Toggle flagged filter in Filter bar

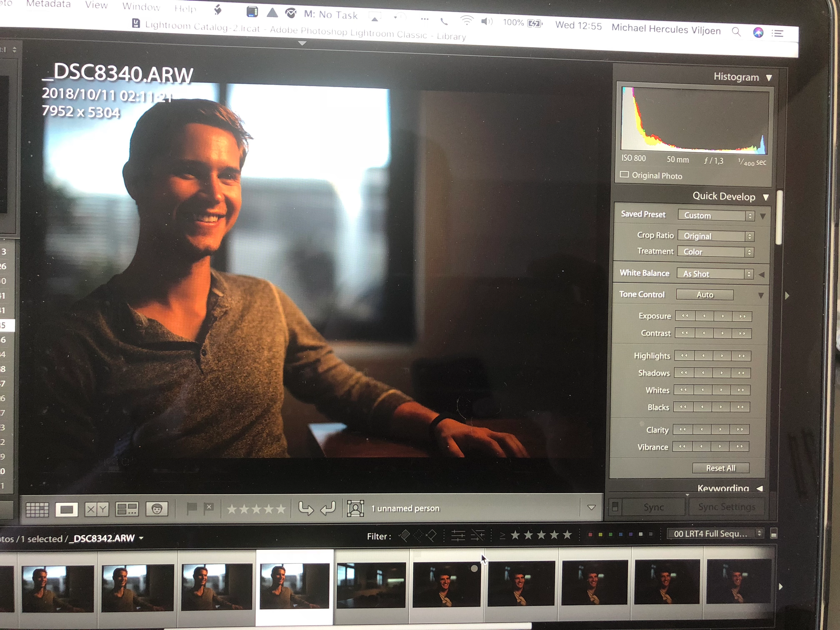[404, 536]
